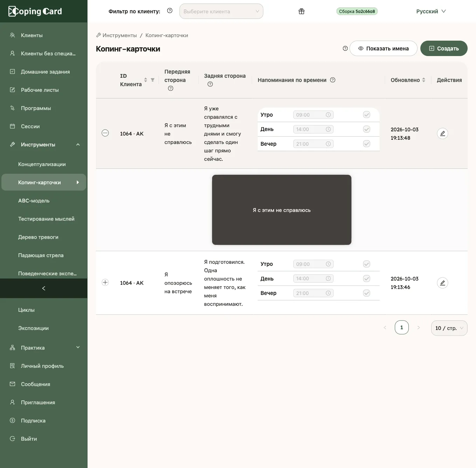Edit the first coping card with pencil icon
476x468 pixels.
coord(442,133)
